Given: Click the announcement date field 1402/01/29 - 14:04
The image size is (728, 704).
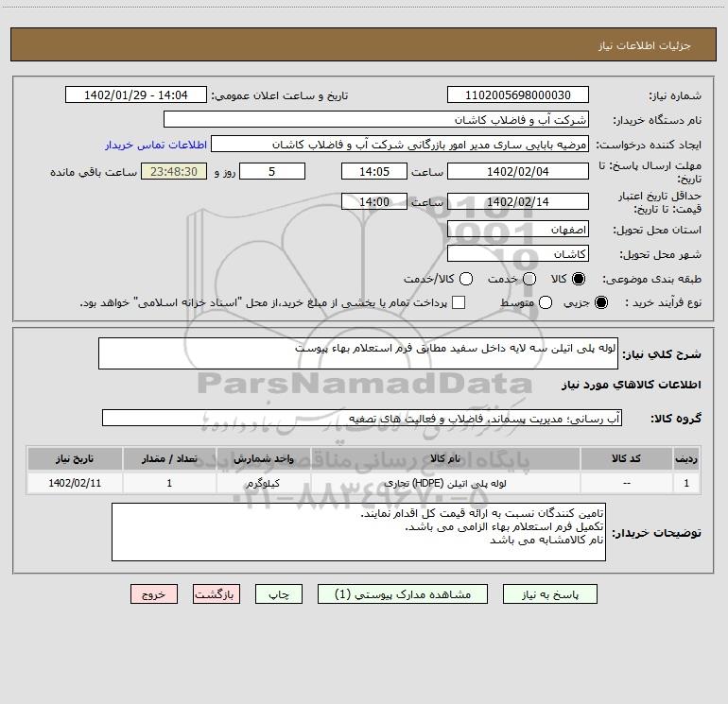Looking at the screenshot, I should click(136, 95).
